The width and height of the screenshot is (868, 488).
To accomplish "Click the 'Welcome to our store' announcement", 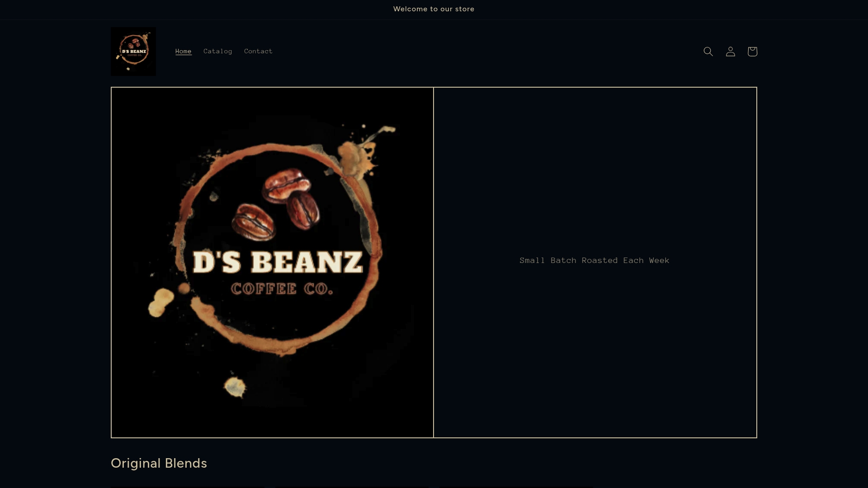I will [434, 9].
